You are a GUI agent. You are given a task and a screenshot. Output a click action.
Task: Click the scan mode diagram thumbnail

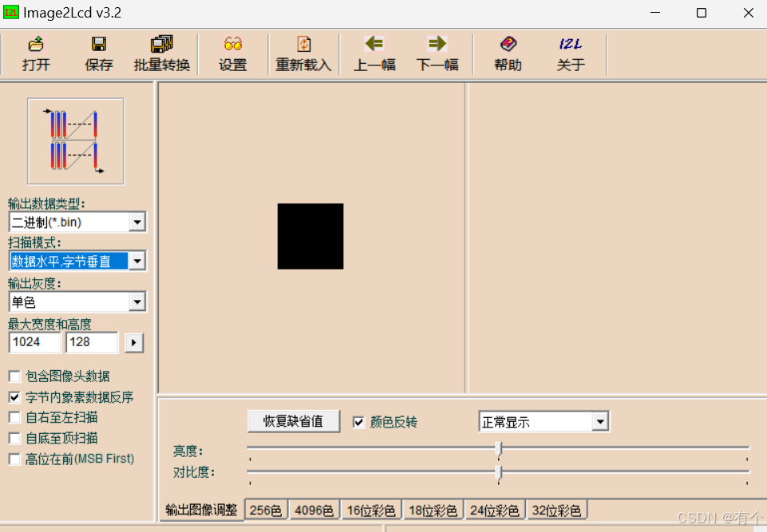pos(76,141)
